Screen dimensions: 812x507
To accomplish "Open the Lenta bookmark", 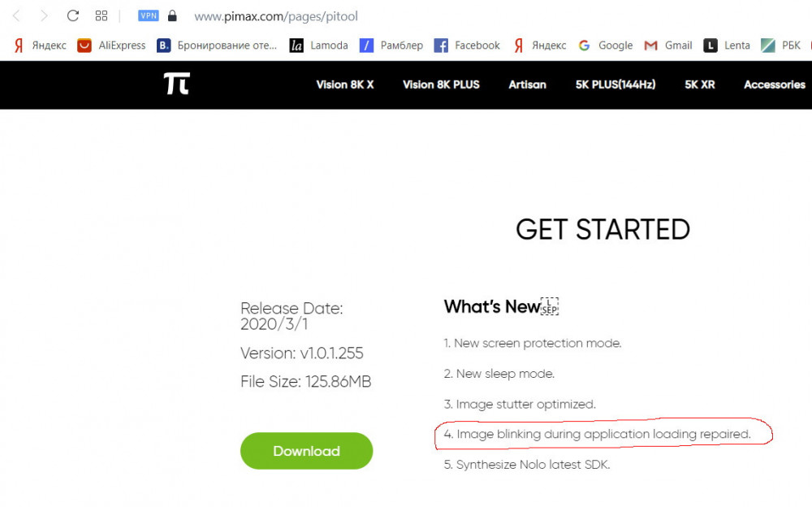I will 727,45.
